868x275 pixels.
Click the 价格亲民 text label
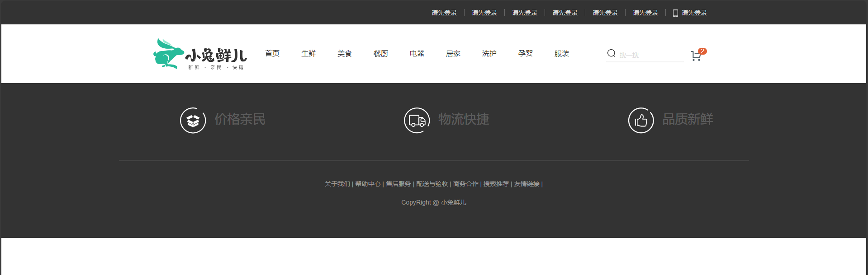click(240, 119)
